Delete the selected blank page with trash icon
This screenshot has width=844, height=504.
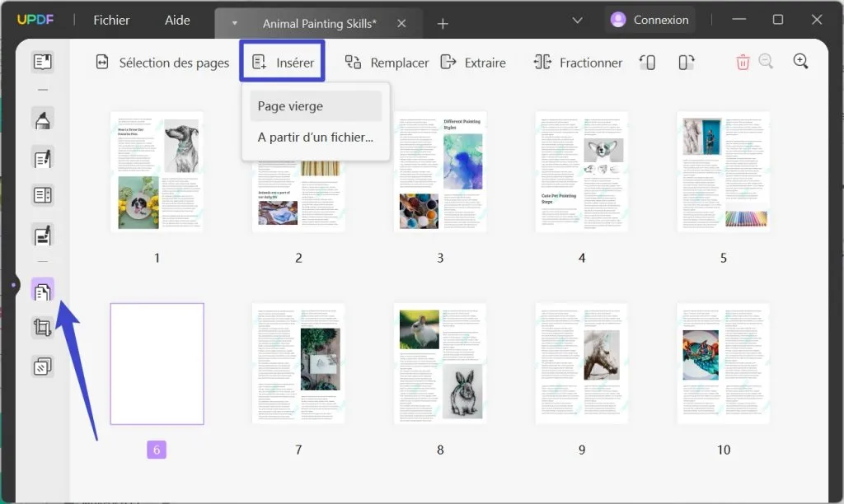(x=743, y=62)
